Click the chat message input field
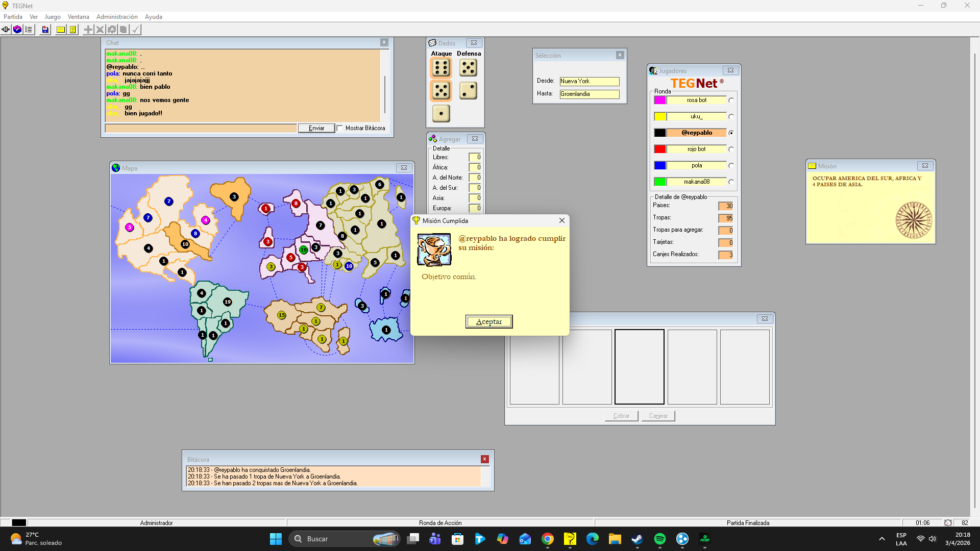 (201, 128)
